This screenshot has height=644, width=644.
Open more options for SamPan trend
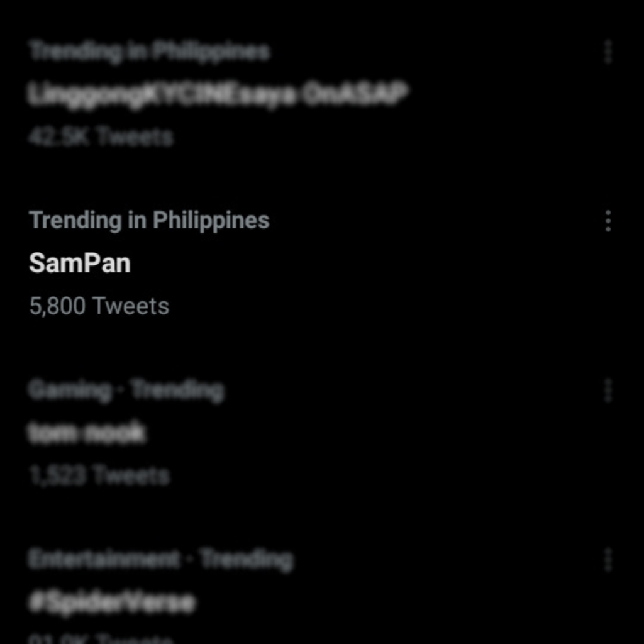point(608,221)
